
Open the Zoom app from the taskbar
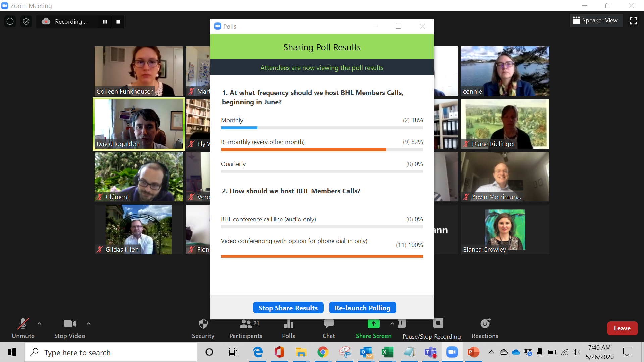click(452, 352)
